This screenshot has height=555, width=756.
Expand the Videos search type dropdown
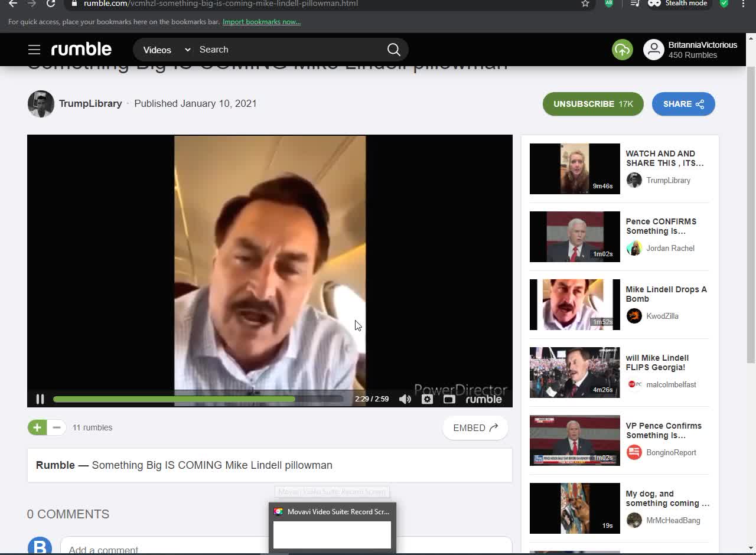(167, 50)
